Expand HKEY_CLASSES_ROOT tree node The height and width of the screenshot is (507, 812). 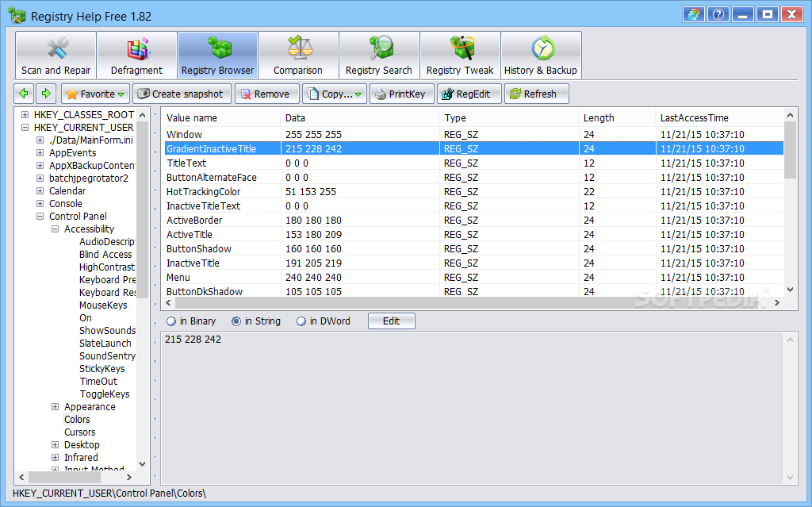pyautogui.click(x=25, y=114)
